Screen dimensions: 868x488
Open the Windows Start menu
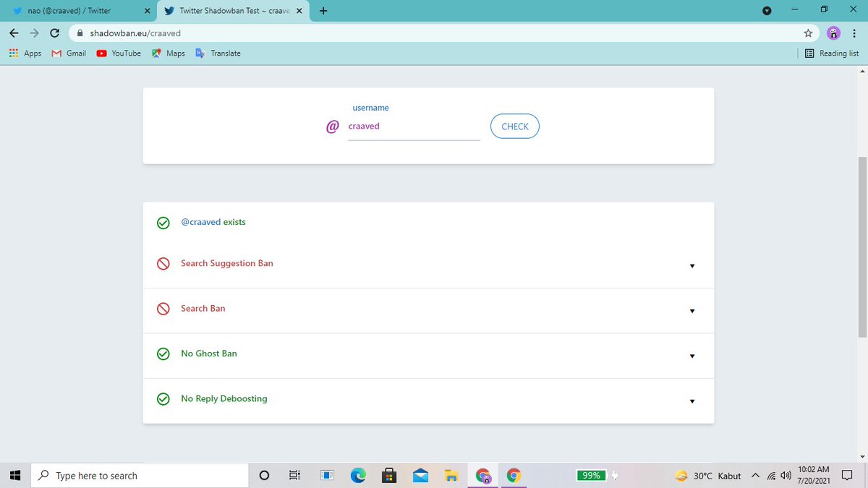point(14,475)
